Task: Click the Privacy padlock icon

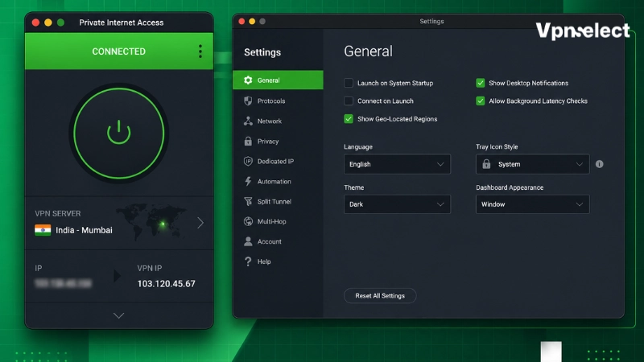Action: [248, 141]
